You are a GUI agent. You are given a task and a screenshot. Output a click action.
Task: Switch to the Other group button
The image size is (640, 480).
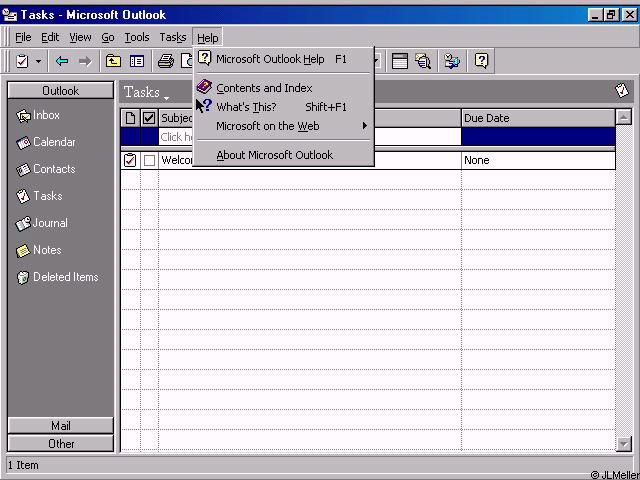(x=60, y=444)
